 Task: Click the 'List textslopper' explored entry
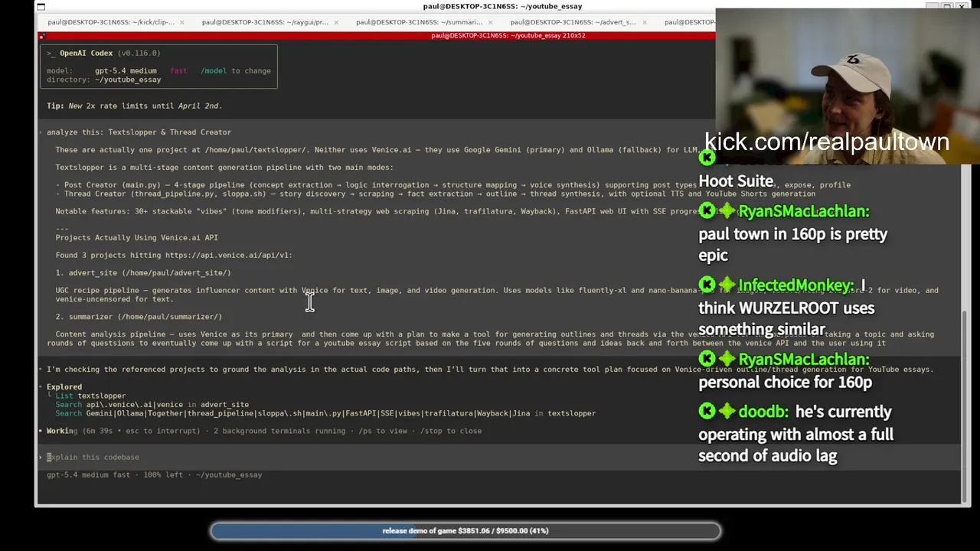click(90, 396)
